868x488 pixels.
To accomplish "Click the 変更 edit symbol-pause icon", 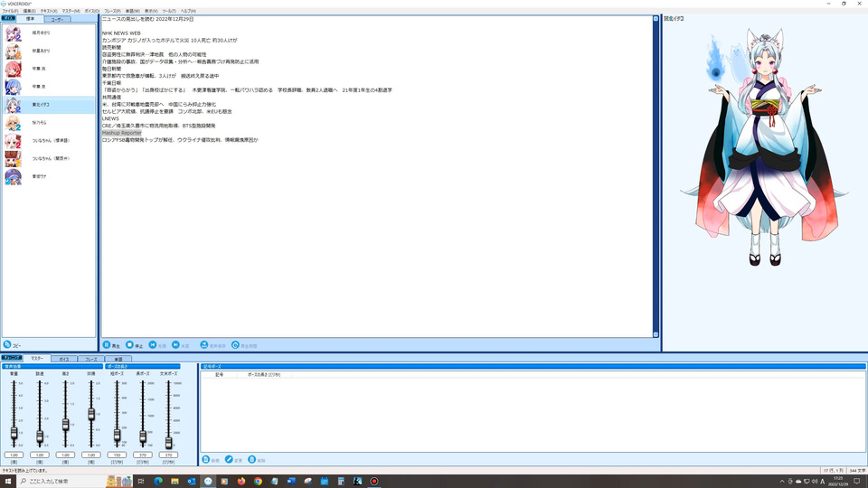I will (x=229, y=459).
